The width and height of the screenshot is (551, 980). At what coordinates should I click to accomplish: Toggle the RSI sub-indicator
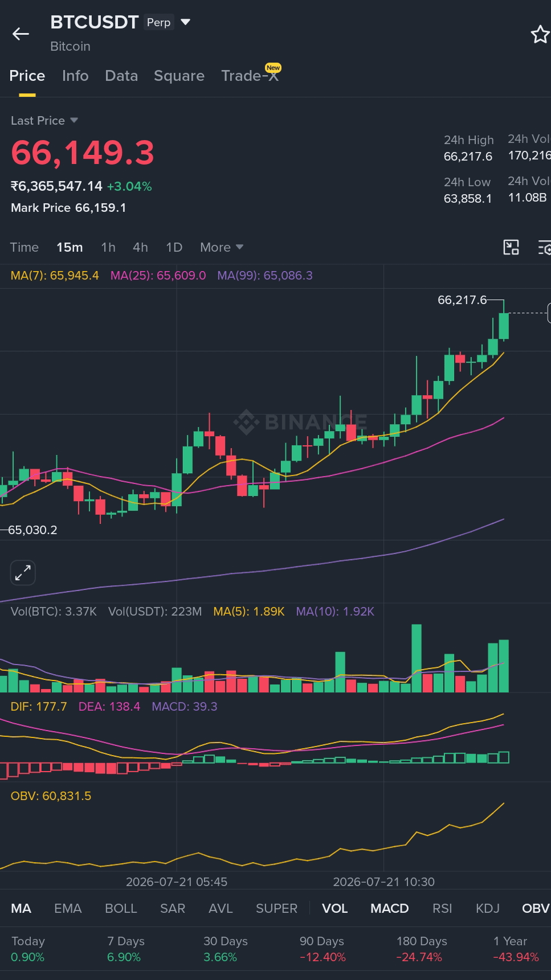pos(442,908)
